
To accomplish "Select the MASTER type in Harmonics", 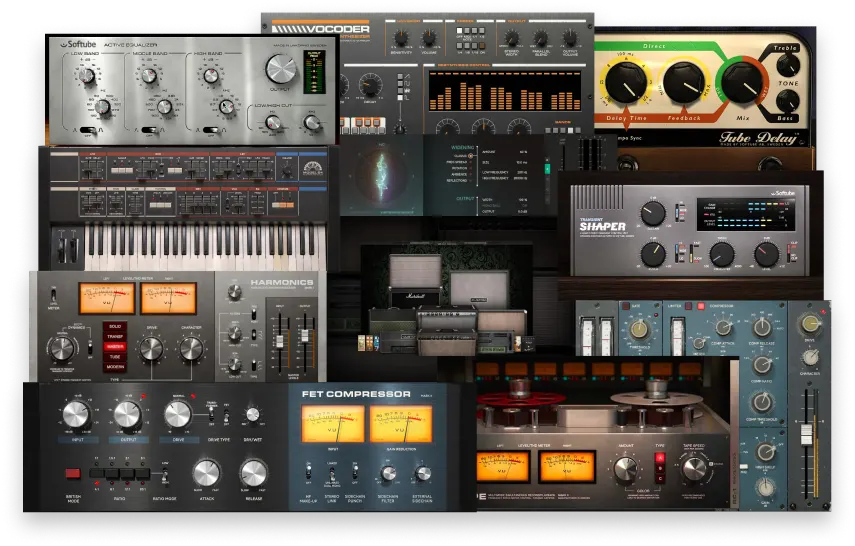I will (x=115, y=346).
